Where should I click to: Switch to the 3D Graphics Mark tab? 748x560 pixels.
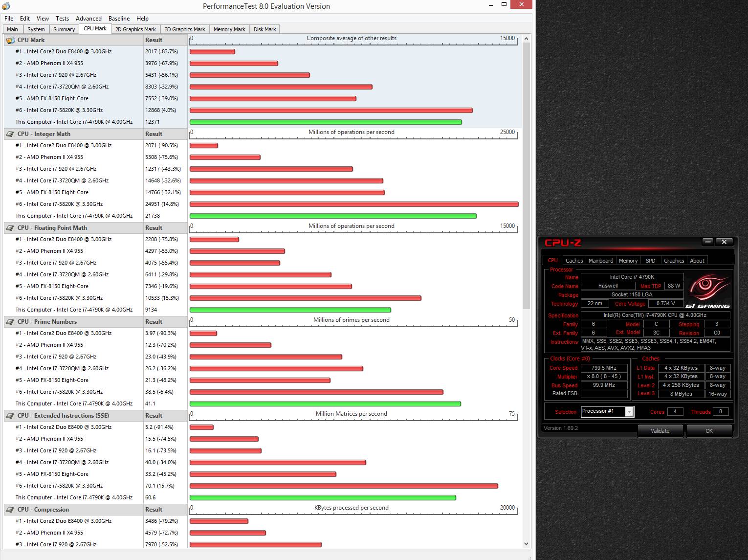click(x=185, y=29)
